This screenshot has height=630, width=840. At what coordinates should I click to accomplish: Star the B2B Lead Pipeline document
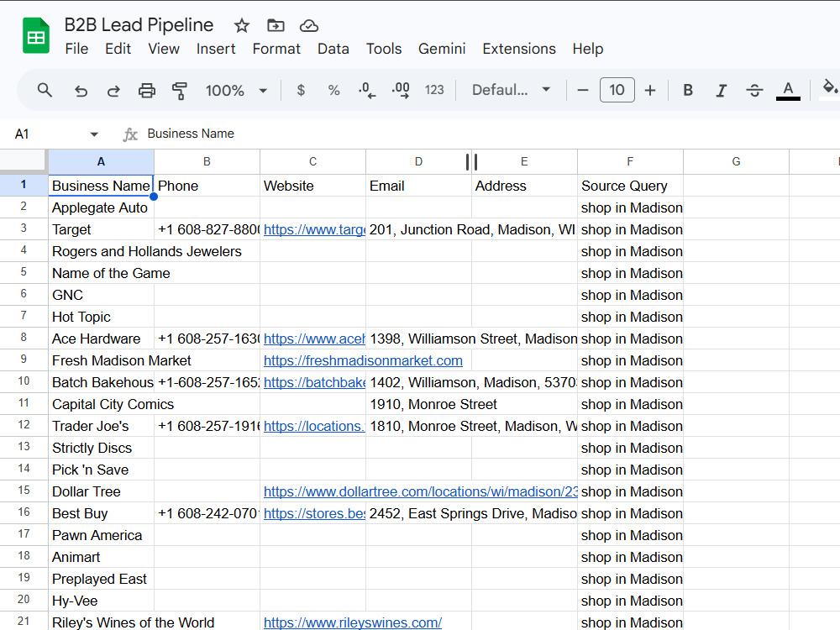pos(242,26)
